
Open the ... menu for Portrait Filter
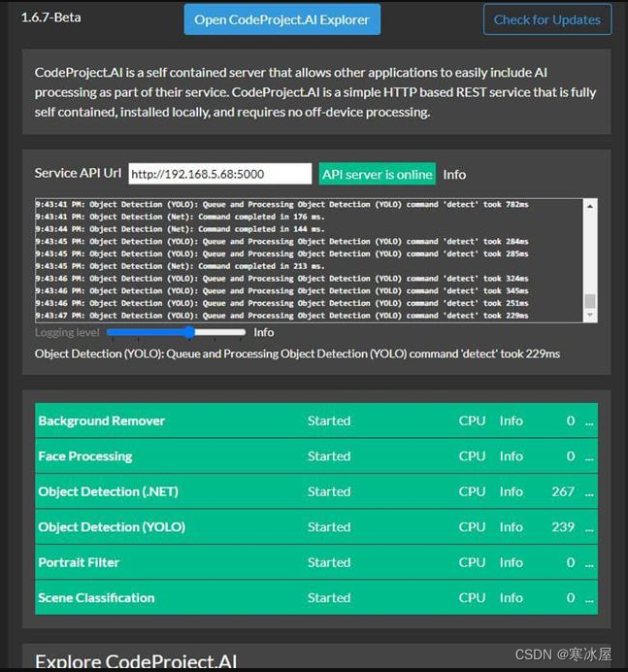tap(589, 563)
